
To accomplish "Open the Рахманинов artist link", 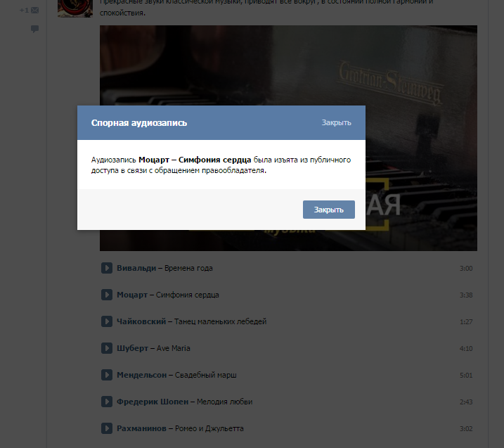I will pos(141,428).
